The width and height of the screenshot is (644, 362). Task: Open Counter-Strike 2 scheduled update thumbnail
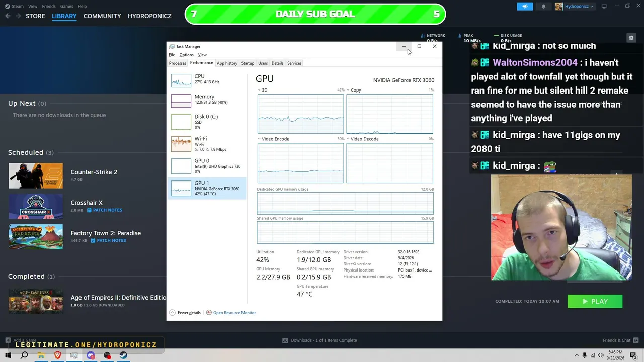36,175
